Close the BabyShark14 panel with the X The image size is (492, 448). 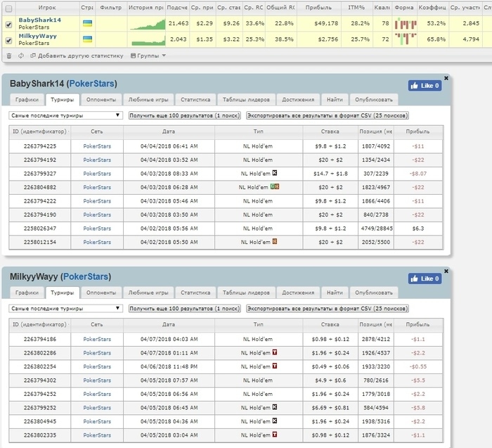[446, 78]
